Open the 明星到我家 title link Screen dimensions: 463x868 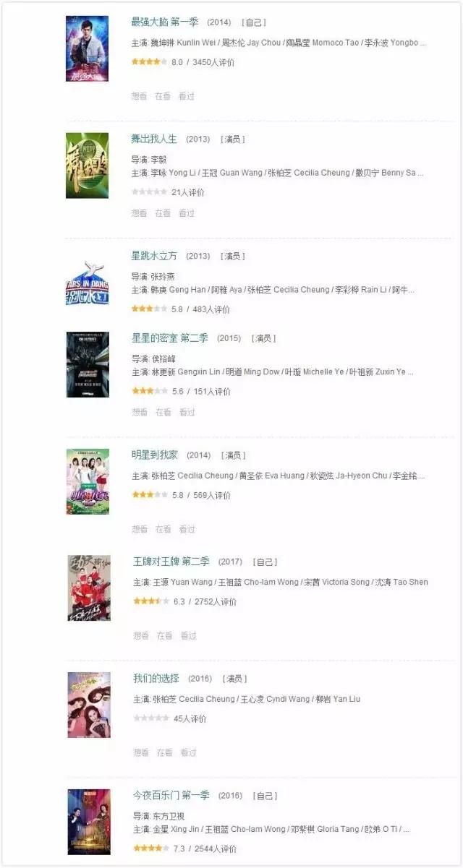154,455
